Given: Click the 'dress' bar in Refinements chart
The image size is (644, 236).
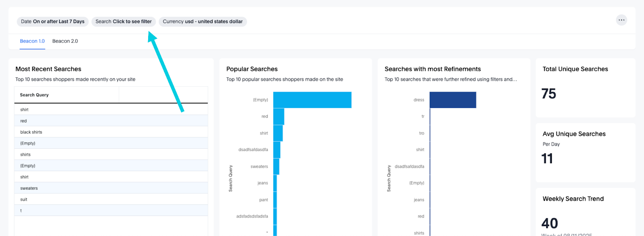Looking at the screenshot, I should 452,100.
